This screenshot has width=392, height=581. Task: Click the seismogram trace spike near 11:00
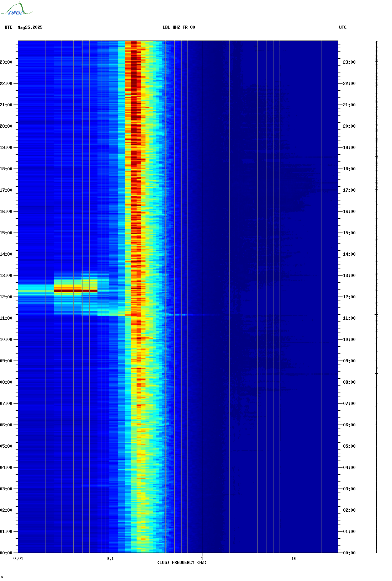pos(376,315)
